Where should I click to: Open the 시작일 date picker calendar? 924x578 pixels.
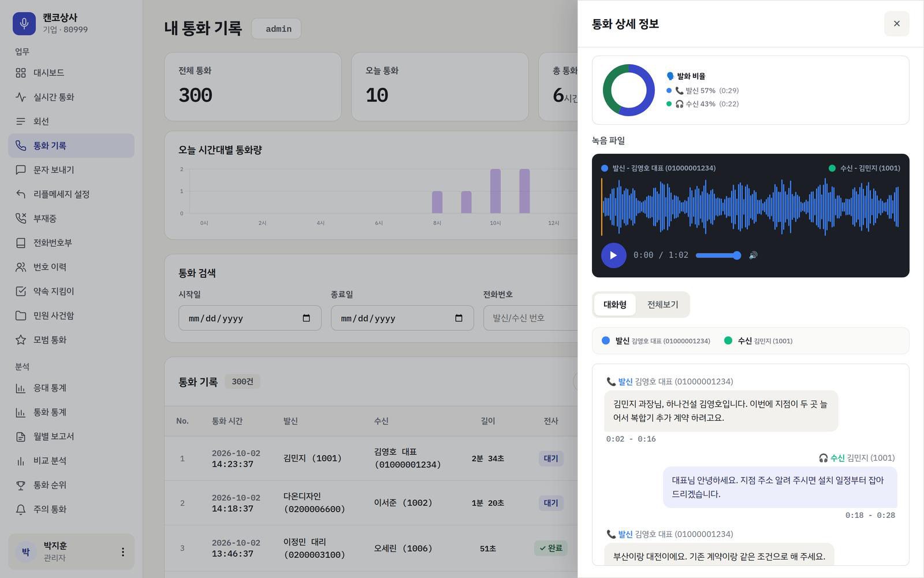click(x=306, y=318)
